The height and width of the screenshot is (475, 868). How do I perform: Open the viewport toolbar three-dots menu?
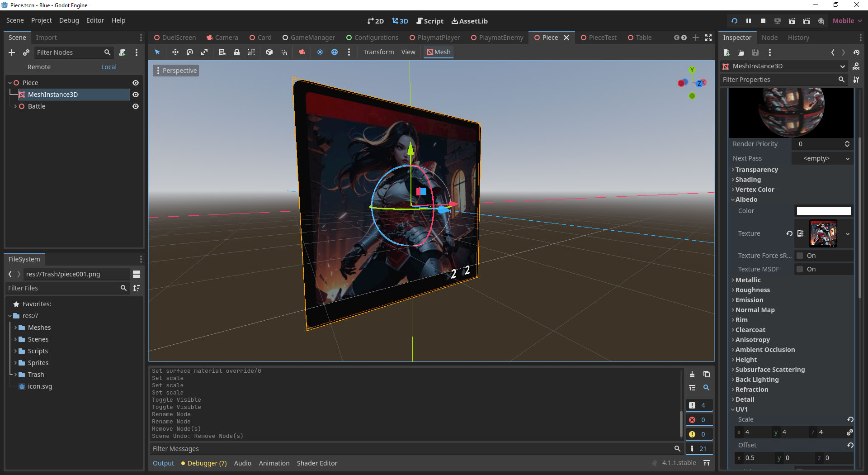click(x=349, y=52)
